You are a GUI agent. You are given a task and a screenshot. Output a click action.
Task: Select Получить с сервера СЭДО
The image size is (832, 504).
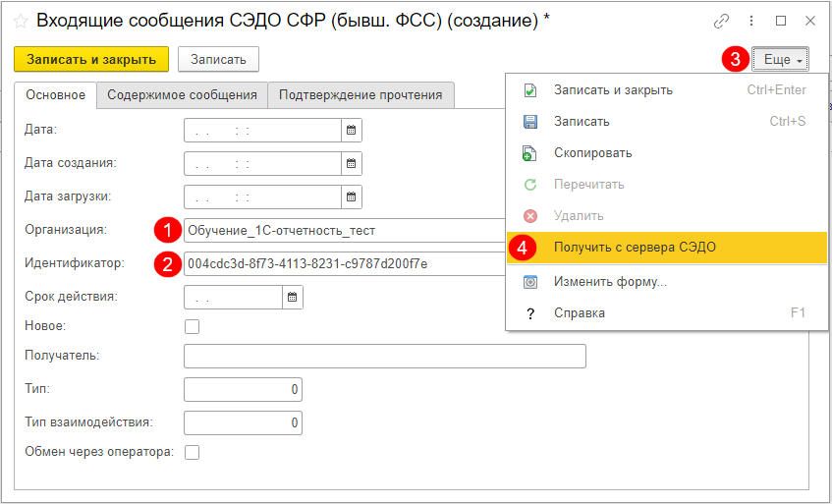[x=635, y=248]
